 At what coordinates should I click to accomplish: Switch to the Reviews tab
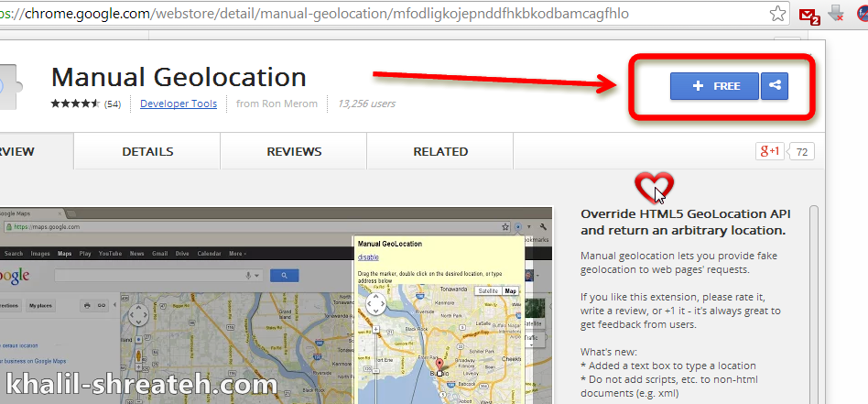click(x=294, y=152)
